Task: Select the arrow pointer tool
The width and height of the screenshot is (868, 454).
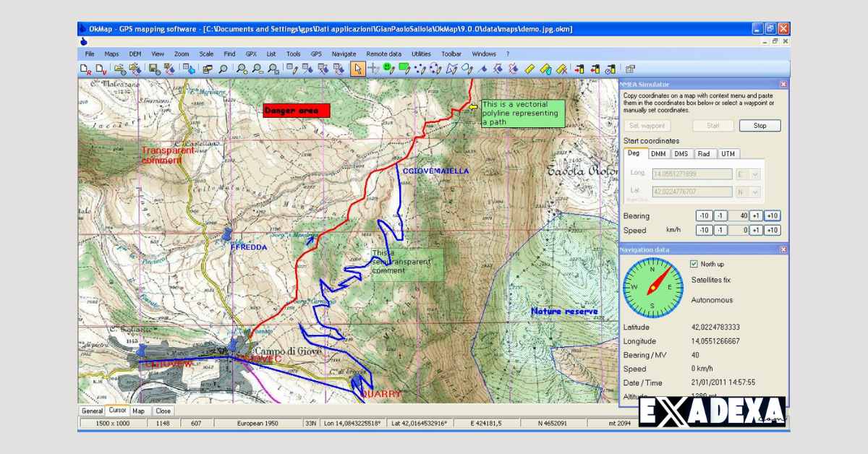Action: [358, 69]
